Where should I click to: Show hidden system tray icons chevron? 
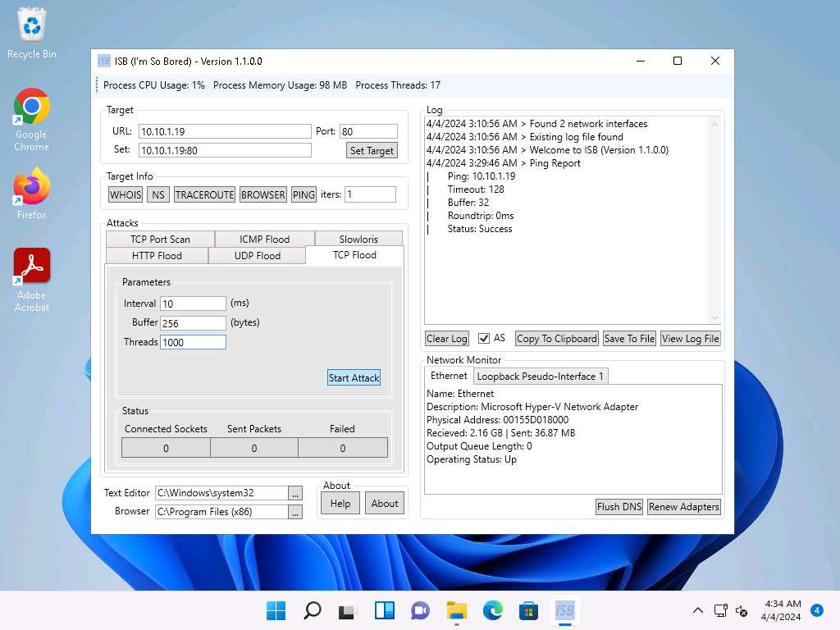point(698,610)
